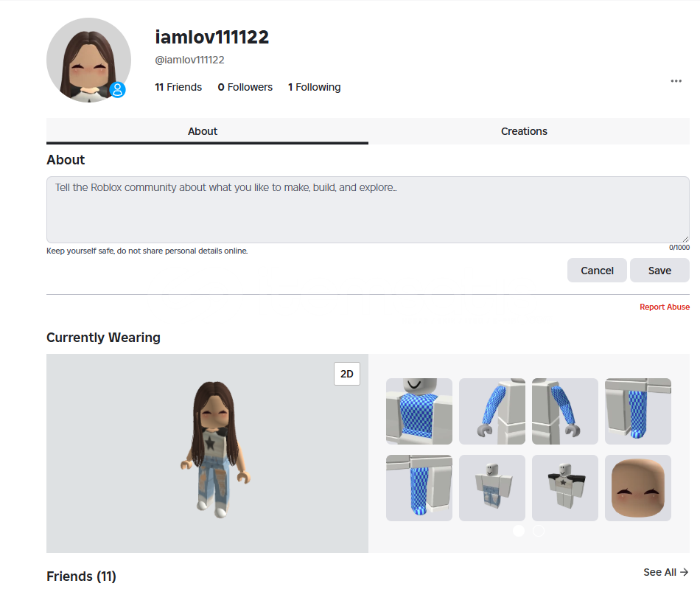Click into the About description text box

[x=368, y=209]
